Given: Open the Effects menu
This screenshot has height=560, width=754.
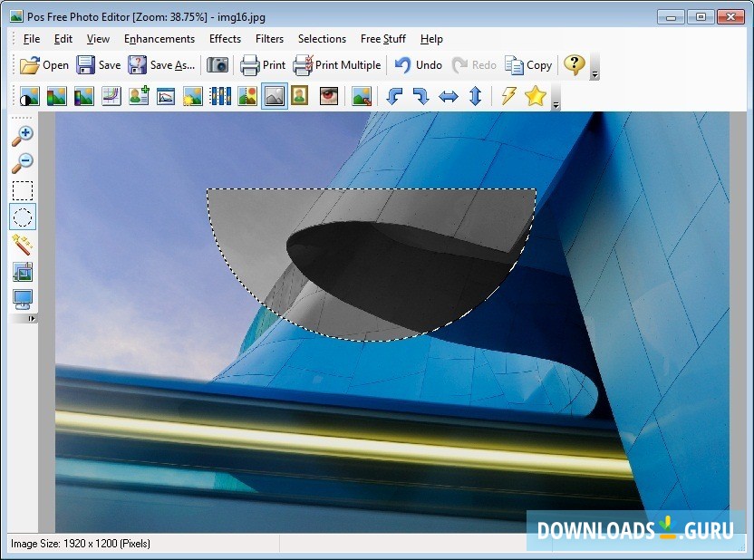Looking at the screenshot, I should (225, 39).
